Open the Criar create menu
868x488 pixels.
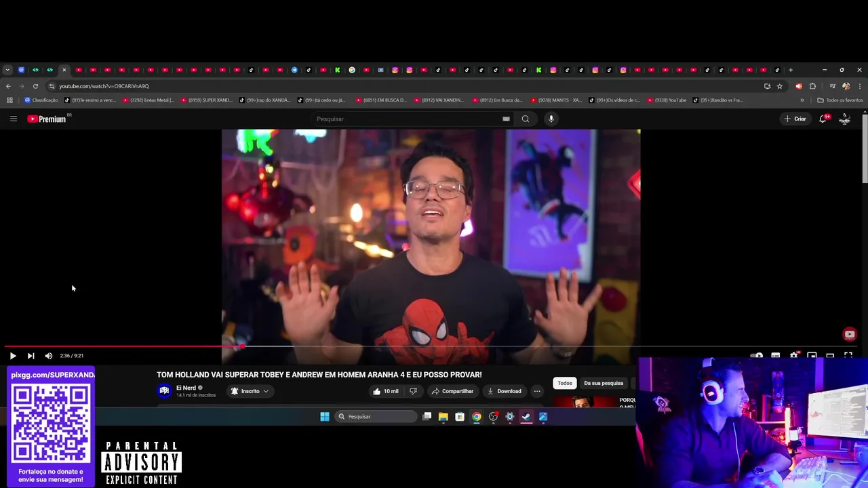tap(795, 119)
